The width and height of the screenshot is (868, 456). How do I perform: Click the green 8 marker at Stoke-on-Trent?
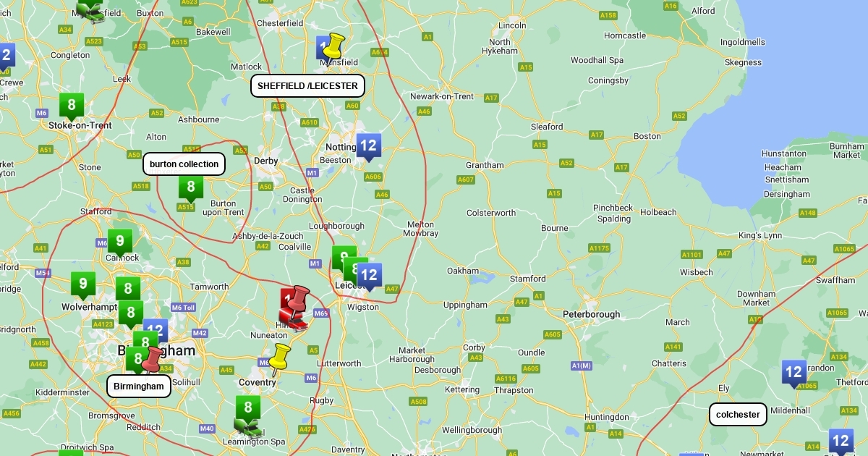click(72, 107)
